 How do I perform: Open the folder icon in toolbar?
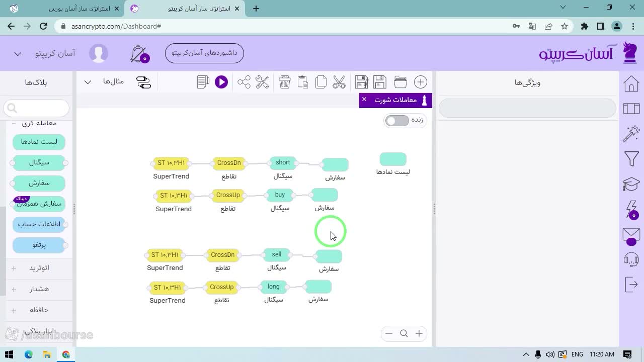point(400,82)
